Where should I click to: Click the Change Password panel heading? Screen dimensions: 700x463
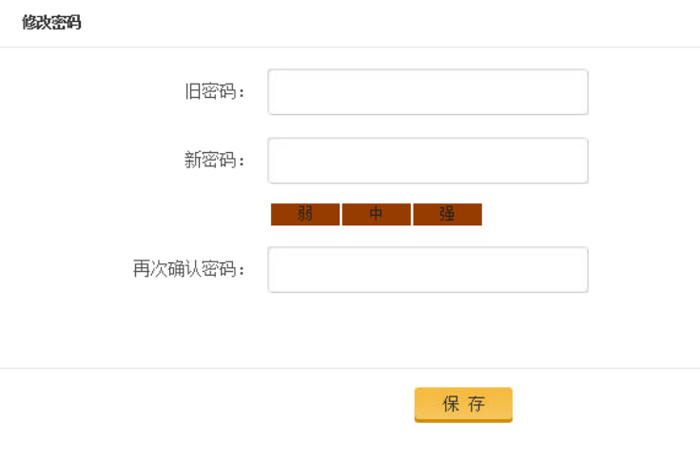(52, 22)
